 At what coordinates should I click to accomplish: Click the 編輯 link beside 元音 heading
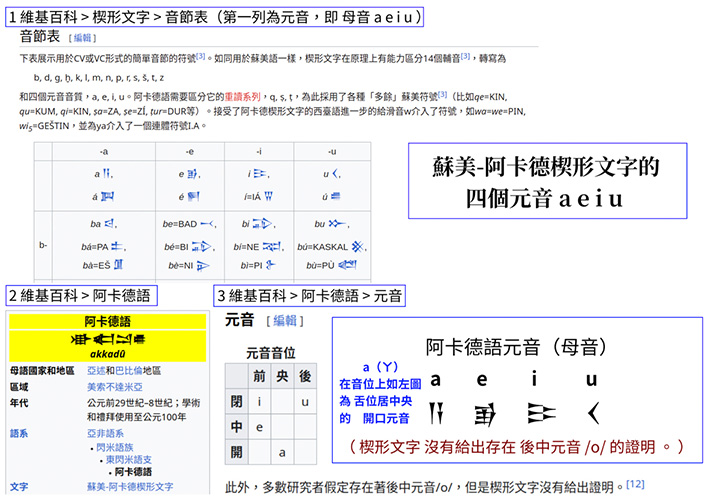pyautogui.click(x=285, y=320)
